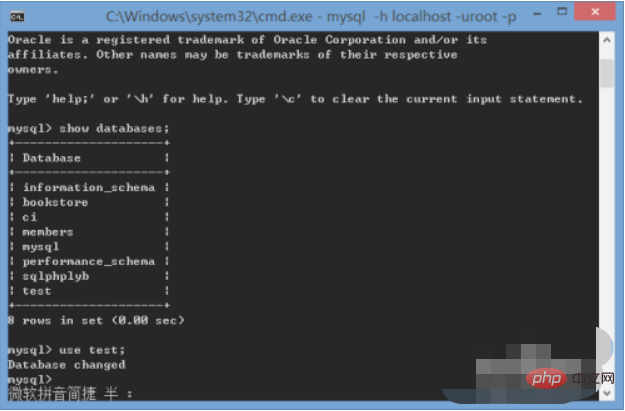
Task: Click the scrollbar up arrow
Action: pyautogui.click(x=607, y=40)
